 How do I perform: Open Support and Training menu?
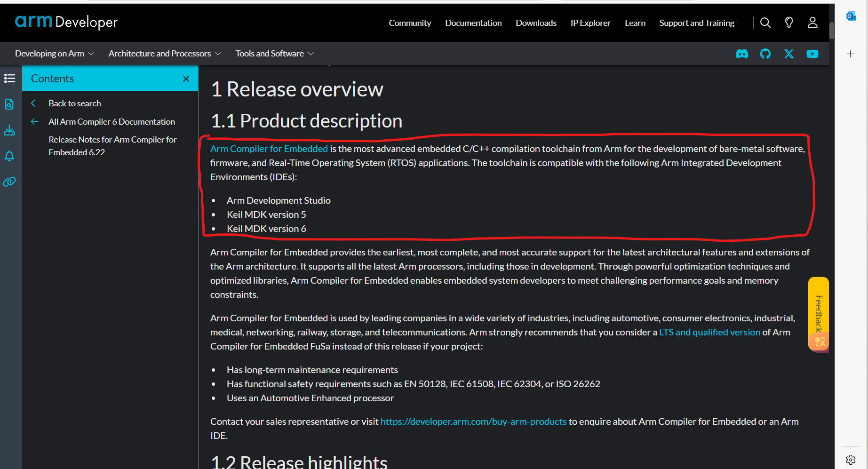pos(697,23)
